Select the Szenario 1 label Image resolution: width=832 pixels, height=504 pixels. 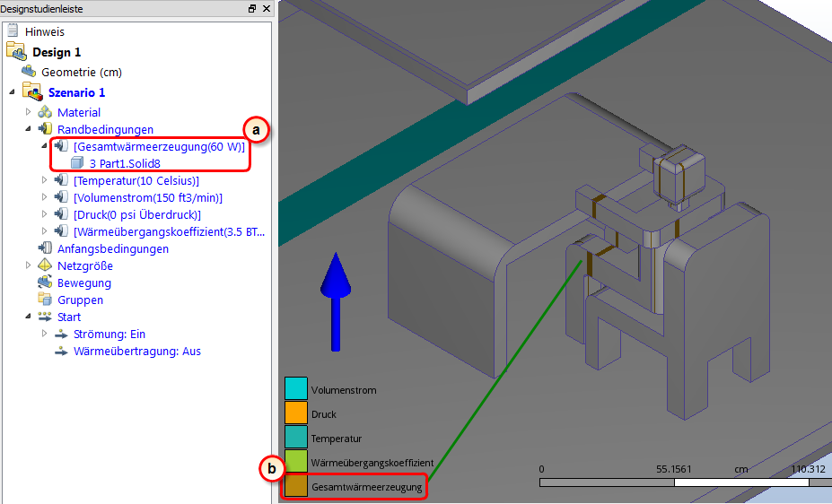pyautogui.click(x=77, y=92)
